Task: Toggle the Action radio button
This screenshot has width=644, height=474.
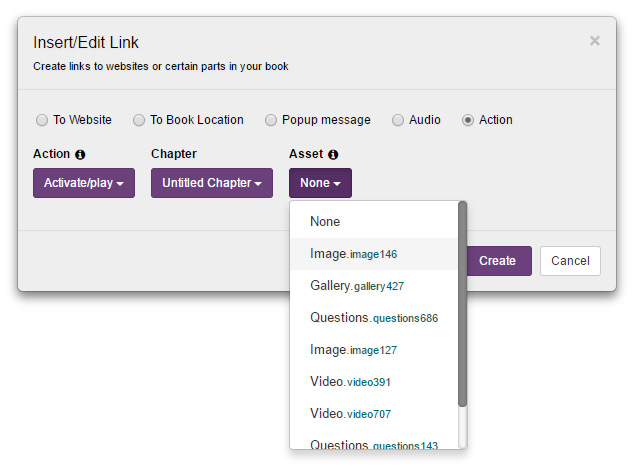Action: click(468, 120)
